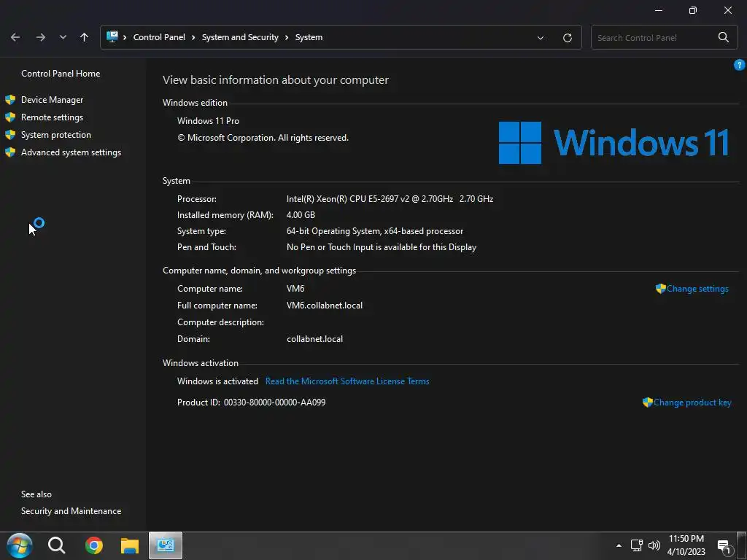Open Device Manager link
Screen dimensions: 747x560
point(52,99)
